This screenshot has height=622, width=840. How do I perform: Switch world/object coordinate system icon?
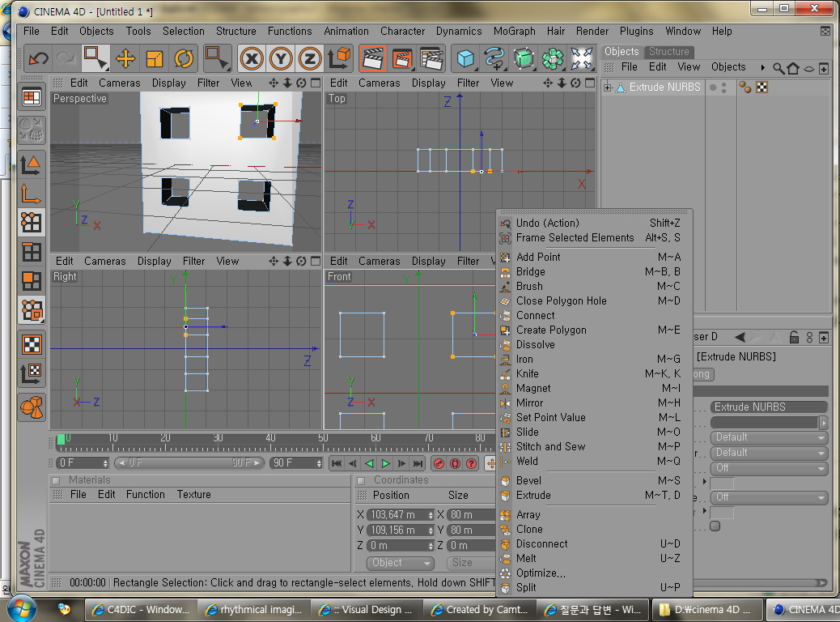[x=339, y=58]
